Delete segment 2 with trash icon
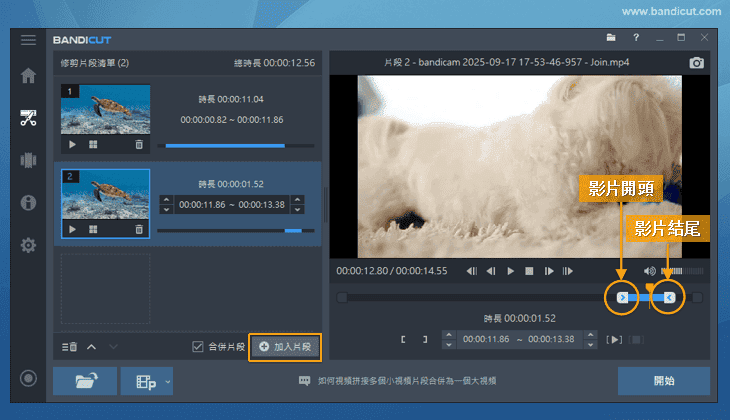The width and height of the screenshot is (730, 420). tap(139, 229)
